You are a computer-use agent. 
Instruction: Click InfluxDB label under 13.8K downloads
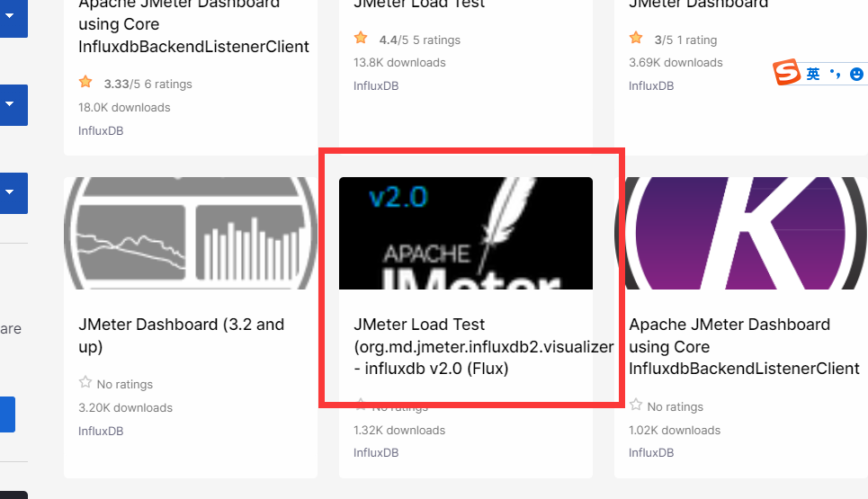tap(376, 85)
